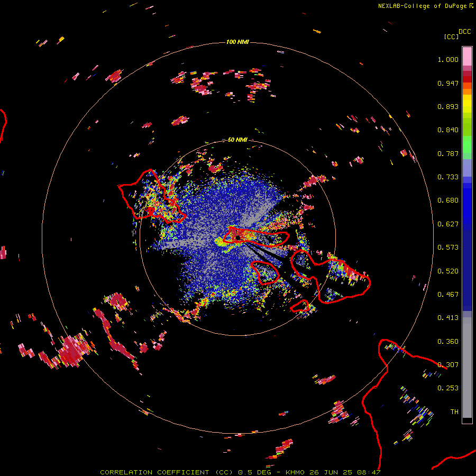476x476 pixels.
Task: Click the black radar site dot at center
Action: pos(238,237)
